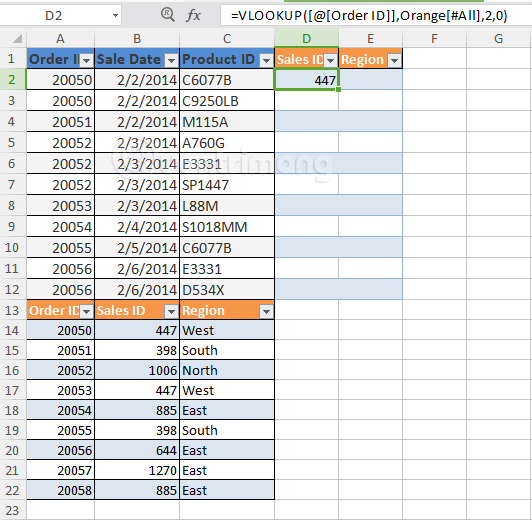
Task: Click into the formula bar VLOOKUP text
Action: click(x=369, y=16)
